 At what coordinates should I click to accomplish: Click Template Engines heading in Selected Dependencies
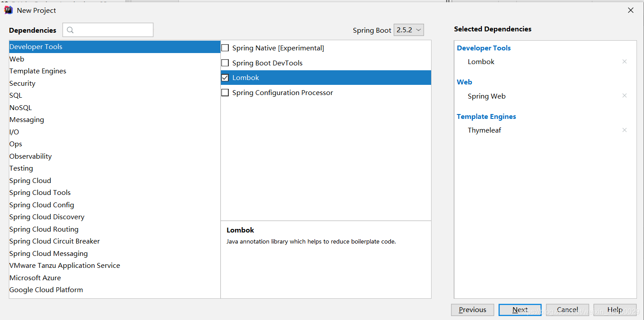pos(486,117)
